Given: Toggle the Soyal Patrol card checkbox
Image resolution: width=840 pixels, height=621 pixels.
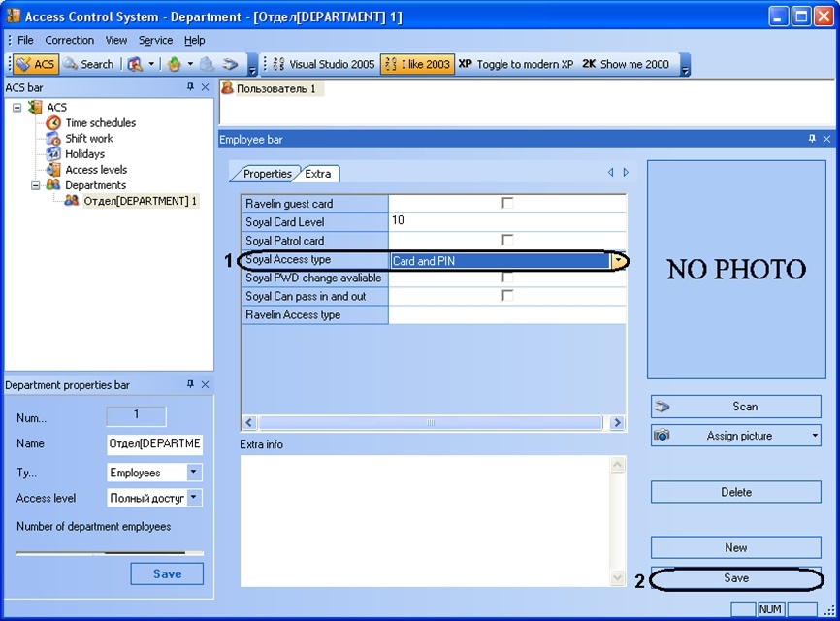Looking at the screenshot, I should pos(506,240).
